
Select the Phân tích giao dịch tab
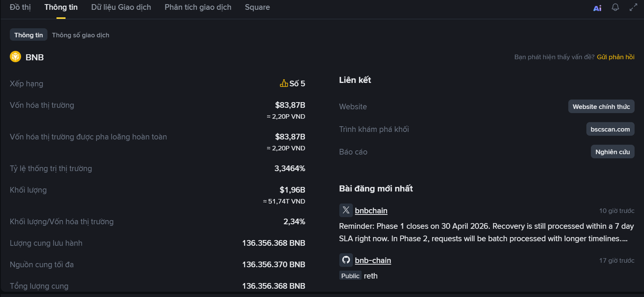pos(198,7)
